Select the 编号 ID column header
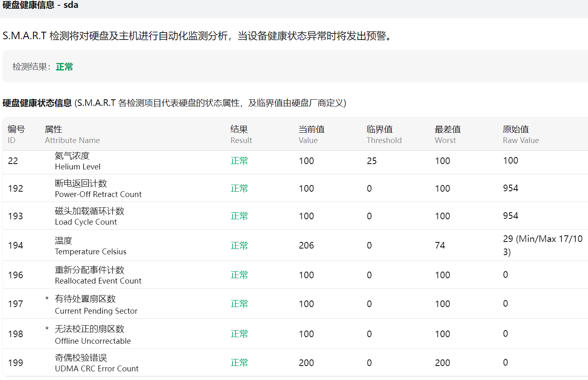 click(16, 134)
